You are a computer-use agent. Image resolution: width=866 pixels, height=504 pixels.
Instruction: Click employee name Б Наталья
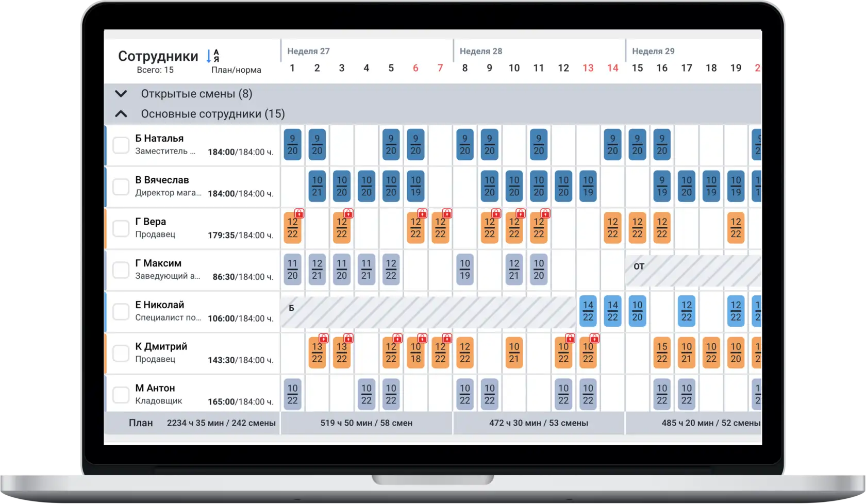coord(159,138)
